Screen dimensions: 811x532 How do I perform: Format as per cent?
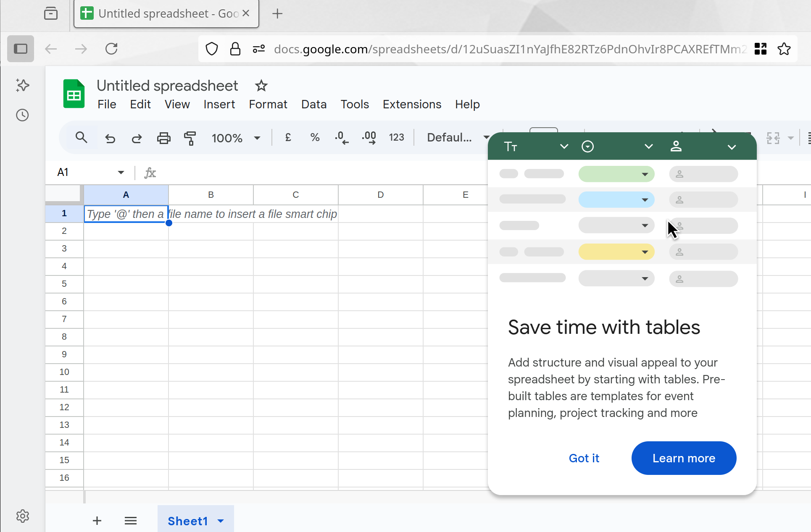coord(315,137)
